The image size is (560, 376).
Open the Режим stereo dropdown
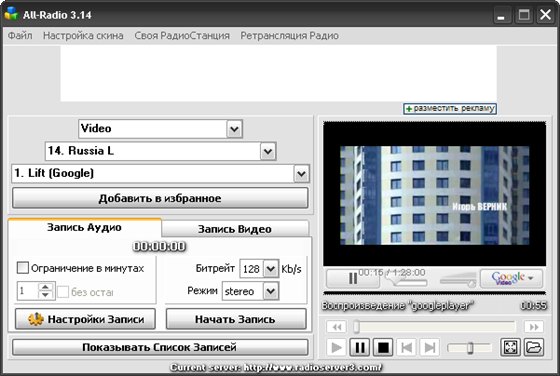271,291
